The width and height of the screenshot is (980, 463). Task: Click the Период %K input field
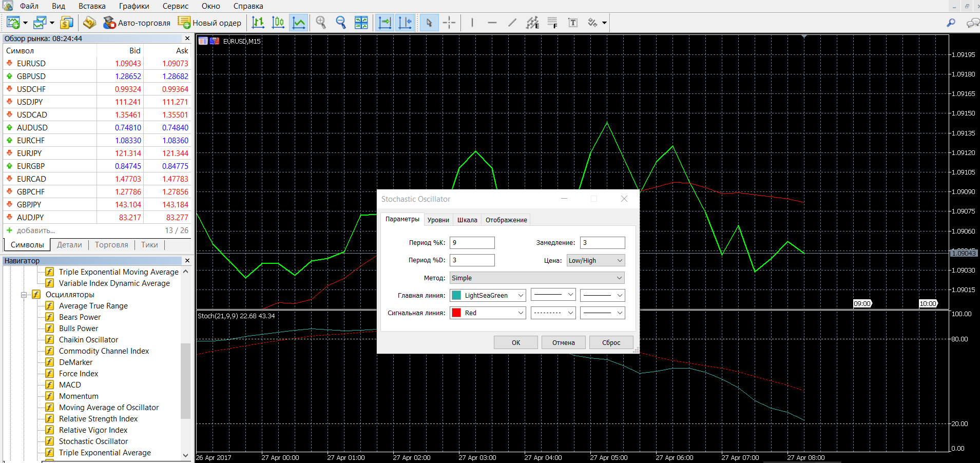click(x=472, y=243)
